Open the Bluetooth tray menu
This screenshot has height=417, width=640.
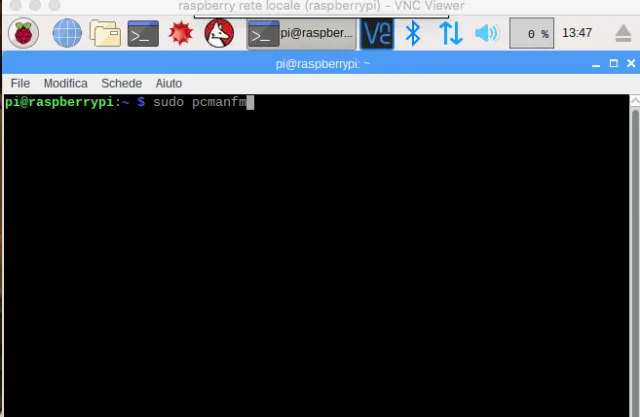(x=413, y=33)
